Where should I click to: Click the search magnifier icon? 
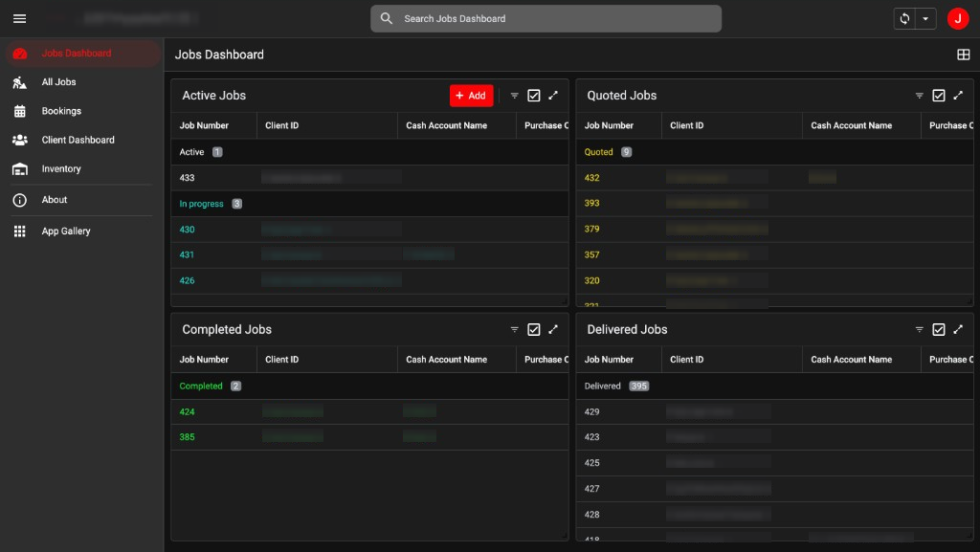coord(387,19)
